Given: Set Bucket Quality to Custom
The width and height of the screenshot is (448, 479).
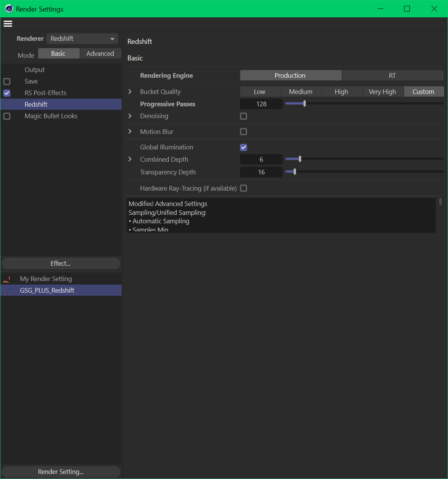Looking at the screenshot, I should (424, 92).
